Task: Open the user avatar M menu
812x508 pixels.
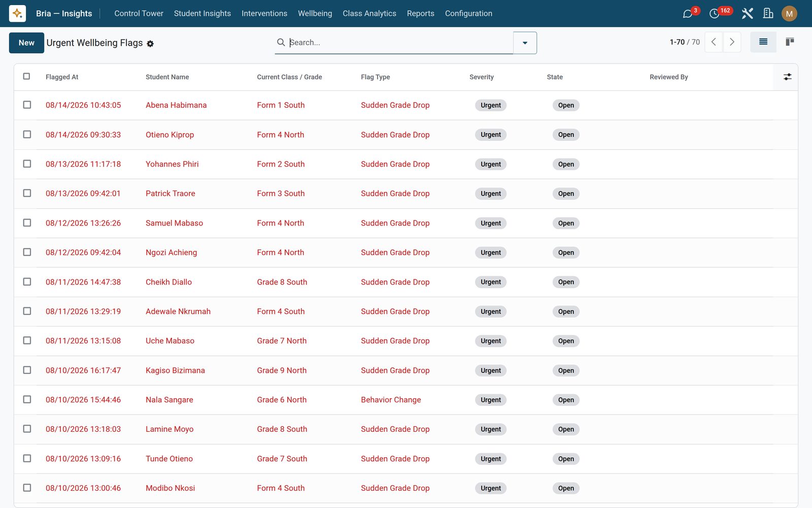Action: [789, 14]
